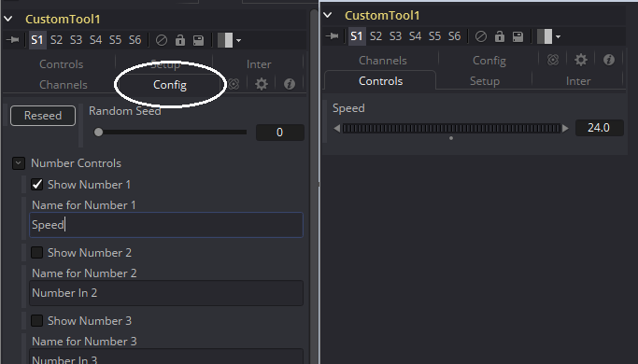The image size is (638, 364).
Task: Enable the Show Number 3 checkbox
Action: pyautogui.click(x=37, y=320)
